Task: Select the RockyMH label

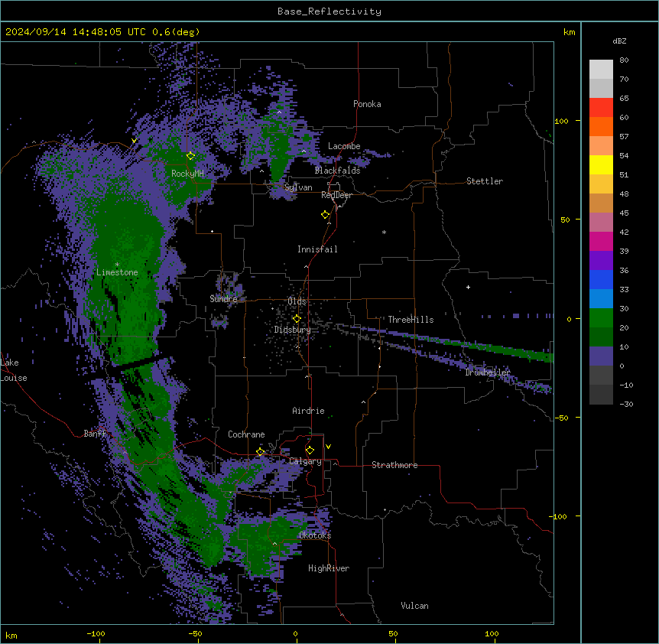Action: pos(187,173)
